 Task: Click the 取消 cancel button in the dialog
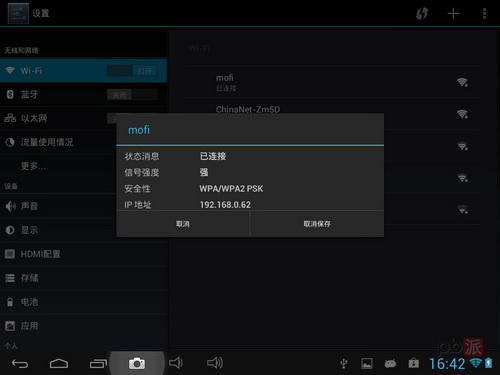[x=183, y=224]
